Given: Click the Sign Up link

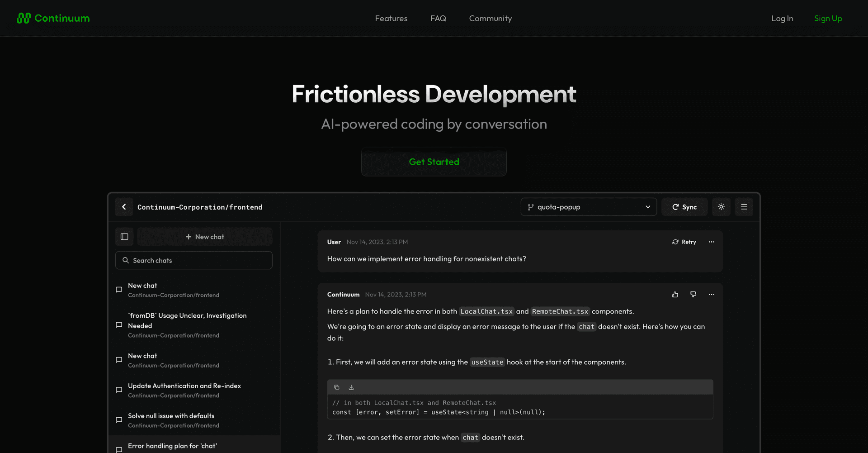Looking at the screenshot, I should 828,19.
